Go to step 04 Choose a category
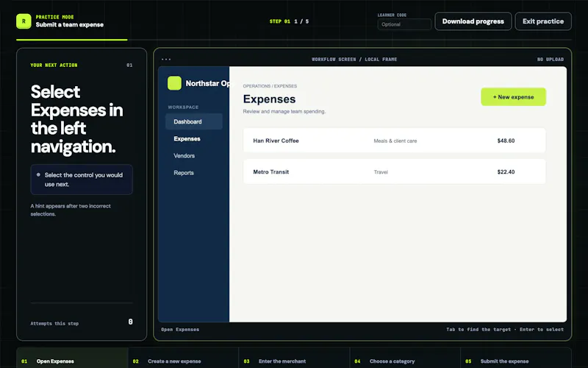588x368 pixels. [x=406, y=358]
